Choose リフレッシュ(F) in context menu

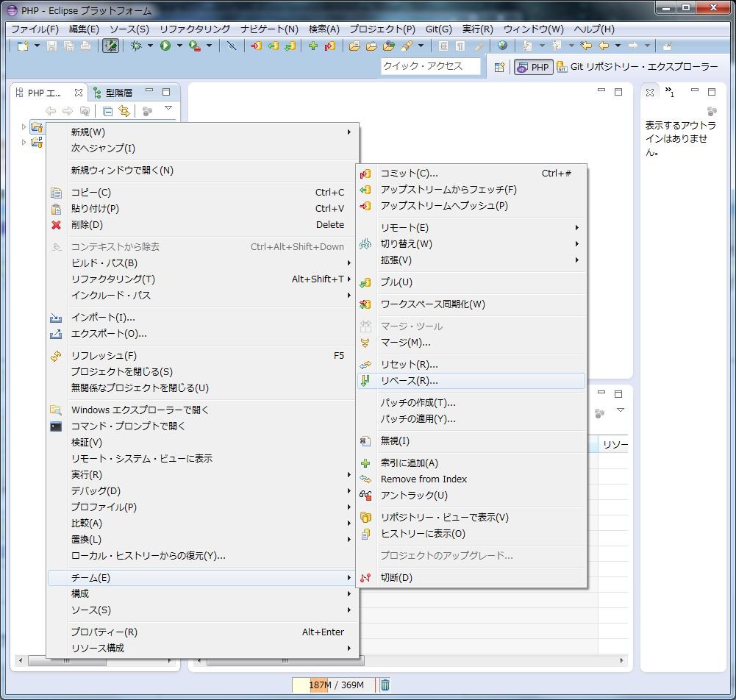202,356
